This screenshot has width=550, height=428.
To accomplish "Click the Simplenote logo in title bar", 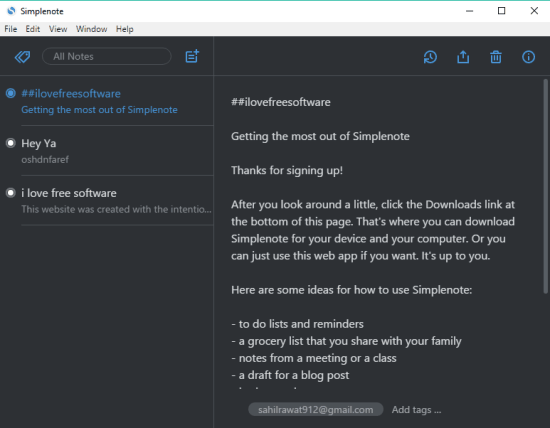I will [x=11, y=11].
